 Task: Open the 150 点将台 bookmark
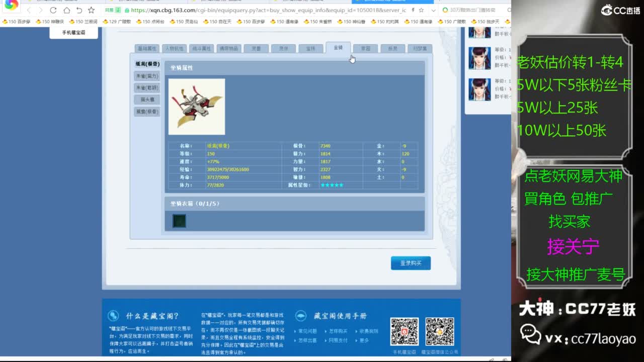pyautogui.click(x=150, y=22)
